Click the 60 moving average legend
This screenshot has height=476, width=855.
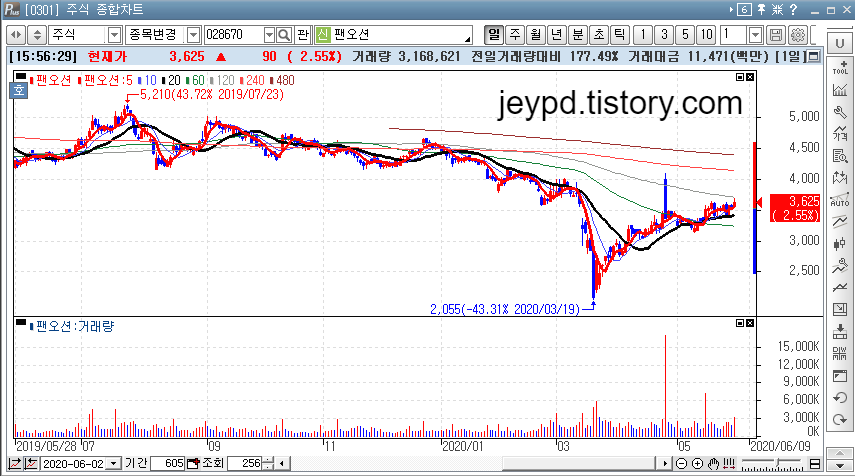pyautogui.click(x=195, y=80)
